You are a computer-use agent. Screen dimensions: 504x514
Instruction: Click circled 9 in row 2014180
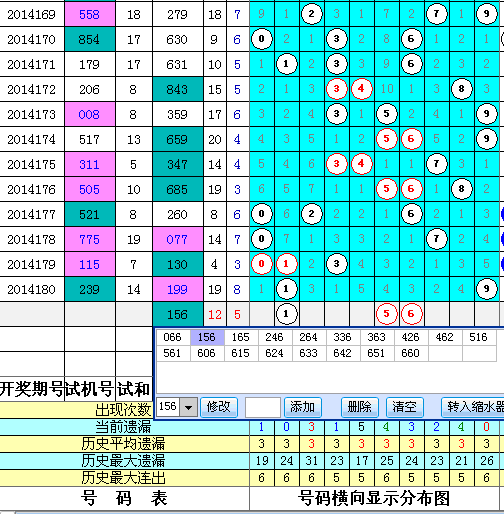coord(486,289)
